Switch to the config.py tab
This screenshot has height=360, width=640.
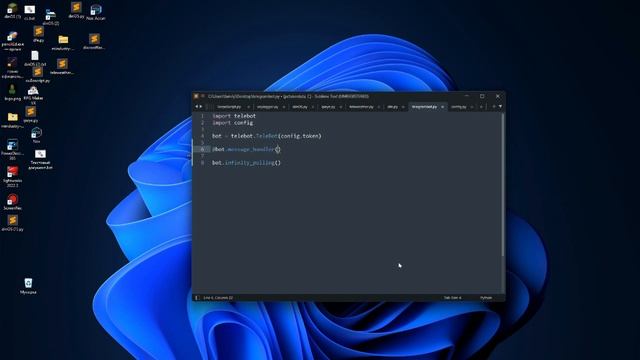point(459,107)
